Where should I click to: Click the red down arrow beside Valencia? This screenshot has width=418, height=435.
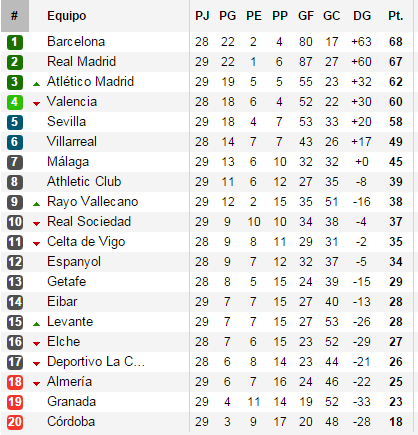point(37,104)
